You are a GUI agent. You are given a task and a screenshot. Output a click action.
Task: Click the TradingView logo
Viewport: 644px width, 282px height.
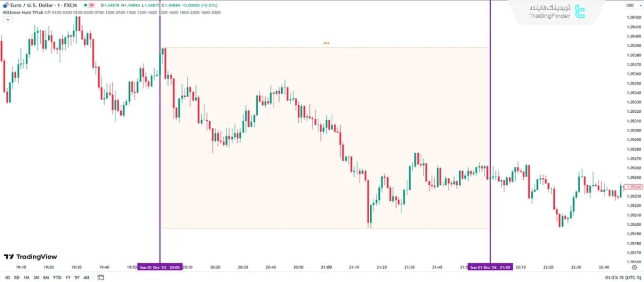(x=30, y=257)
